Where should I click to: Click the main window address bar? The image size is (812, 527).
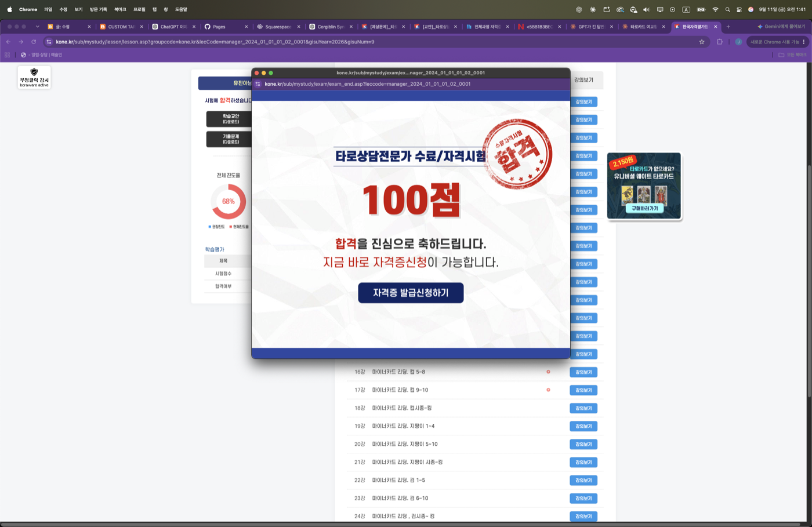pos(374,42)
